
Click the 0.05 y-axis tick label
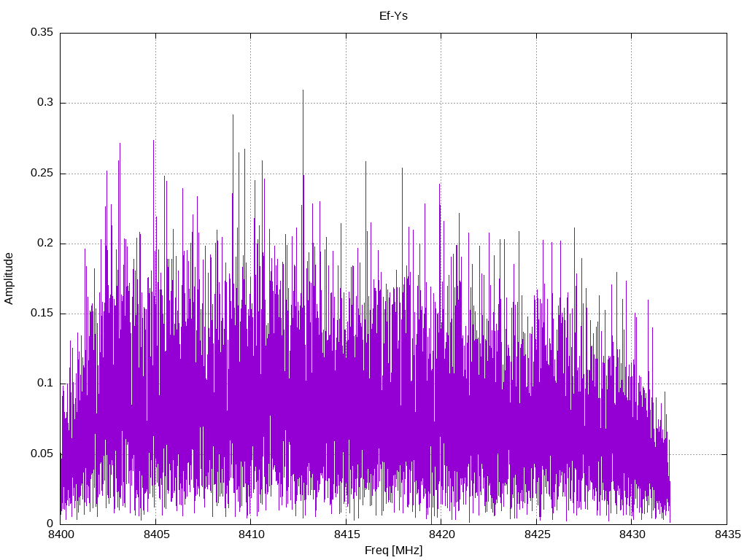click(x=42, y=454)
